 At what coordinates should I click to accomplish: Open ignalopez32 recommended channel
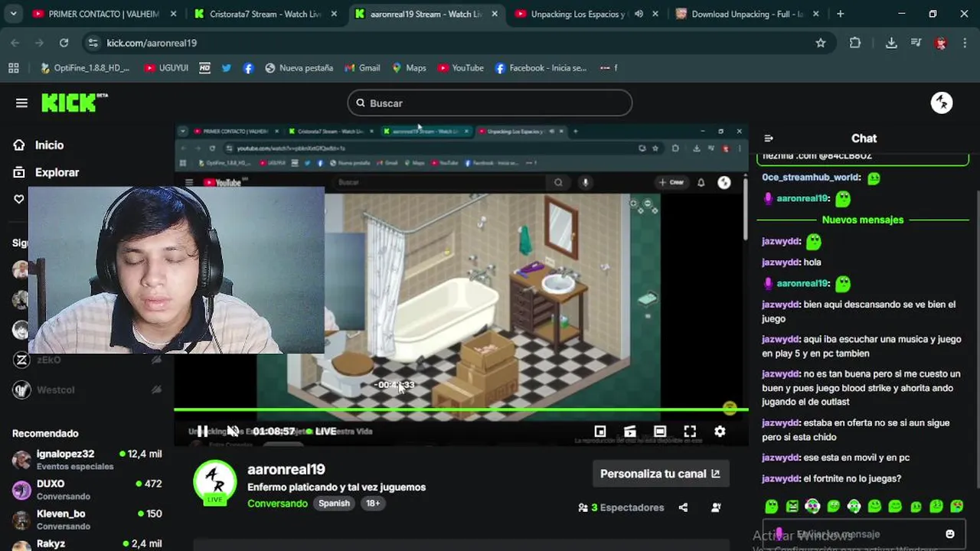[x=87, y=459]
